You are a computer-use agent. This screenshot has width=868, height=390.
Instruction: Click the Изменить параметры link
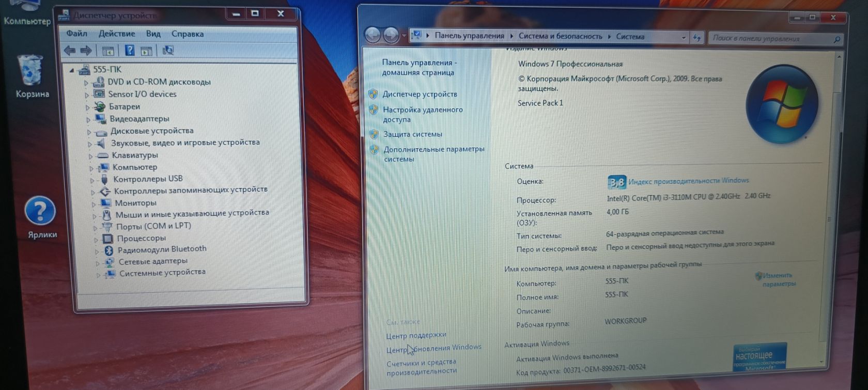click(779, 279)
